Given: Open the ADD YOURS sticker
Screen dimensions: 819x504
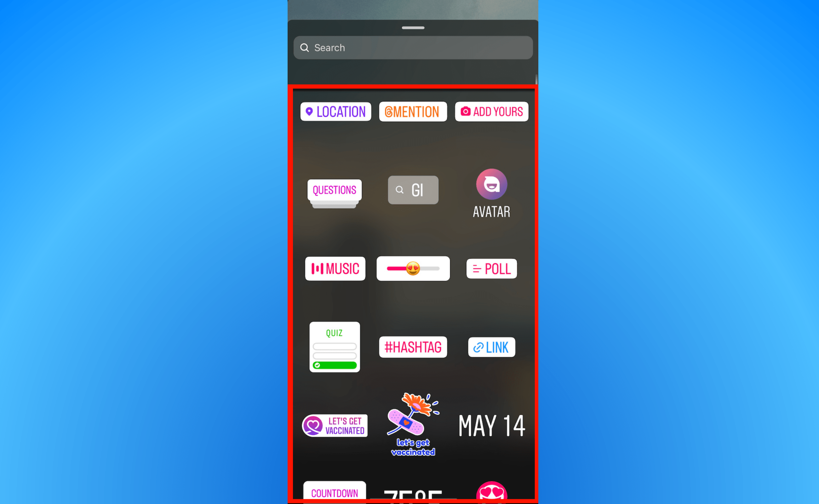Looking at the screenshot, I should (x=491, y=112).
